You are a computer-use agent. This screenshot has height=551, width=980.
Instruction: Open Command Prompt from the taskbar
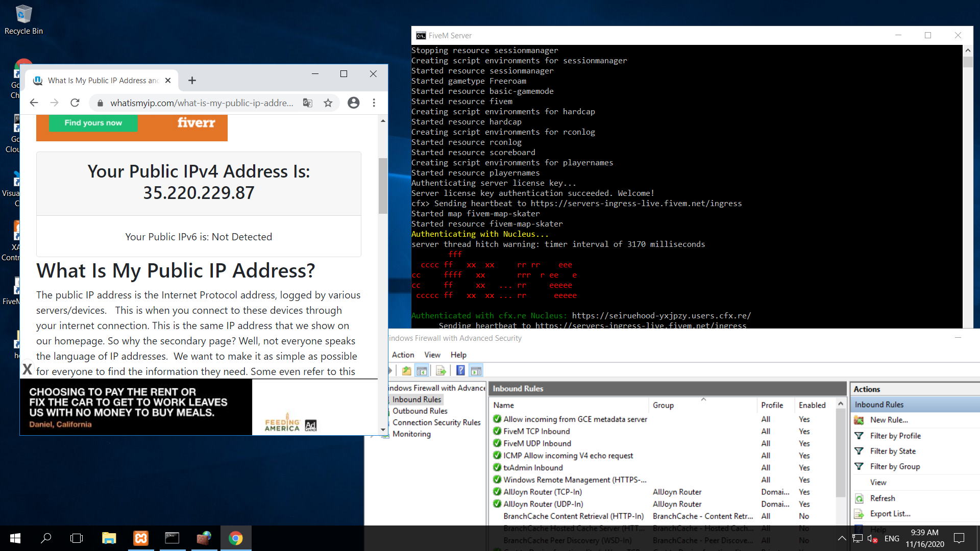point(172,538)
